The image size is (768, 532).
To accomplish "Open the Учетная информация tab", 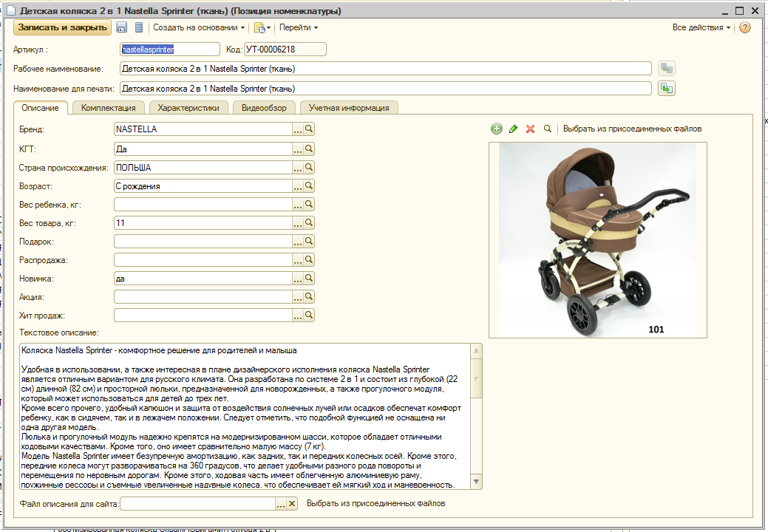I will click(x=349, y=108).
